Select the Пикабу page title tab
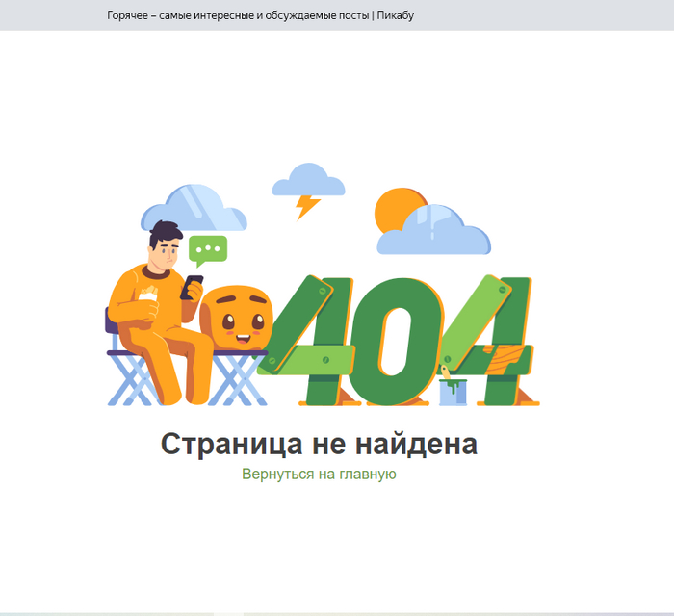The width and height of the screenshot is (674, 616). tap(260, 15)
